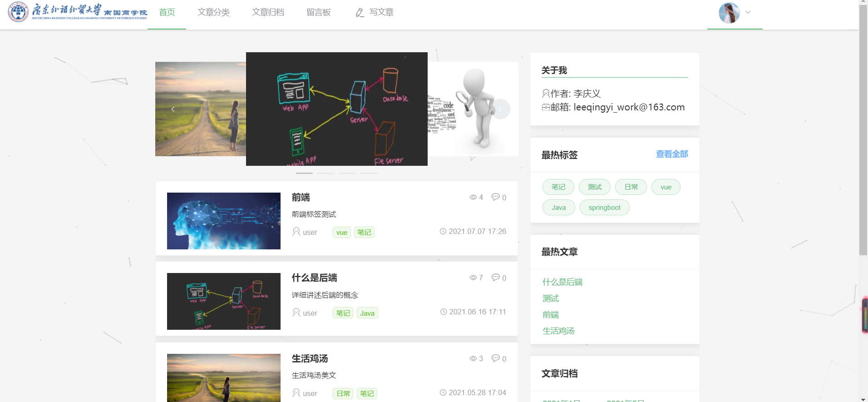Click the 前端 article brain thumbnail
The height and width of the screenshot is (402, 868).
[x=224, y=221]
